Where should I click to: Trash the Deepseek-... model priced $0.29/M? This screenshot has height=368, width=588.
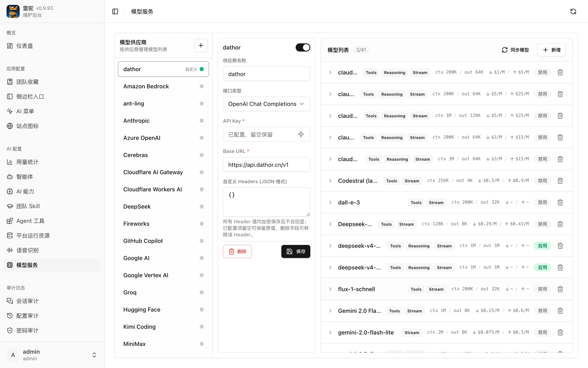(560, 224)
